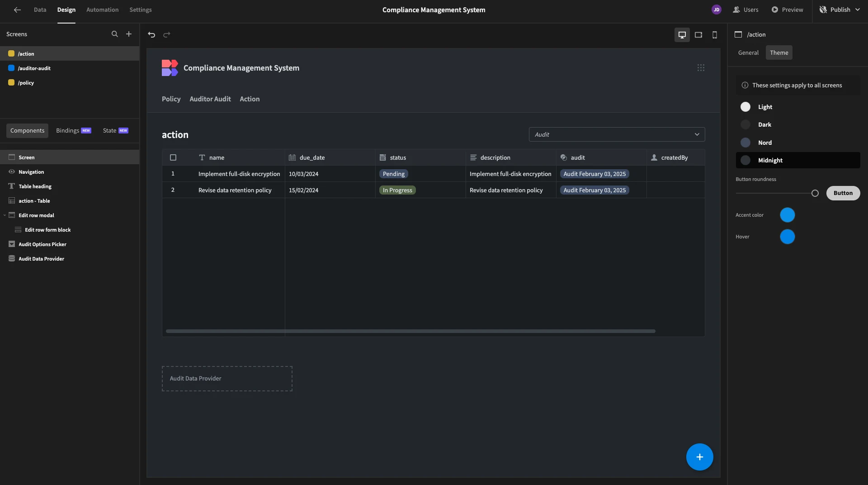Screen dimensions: 868x485
Task: Open the /policy screen
Action: pyautogui.click(x=70, y=82)
